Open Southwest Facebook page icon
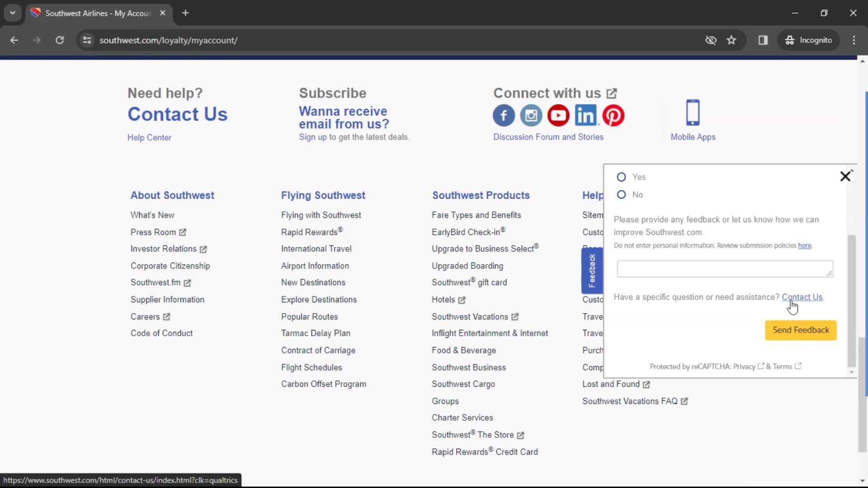This screenshot has width=868, height=488. point(504,115)
